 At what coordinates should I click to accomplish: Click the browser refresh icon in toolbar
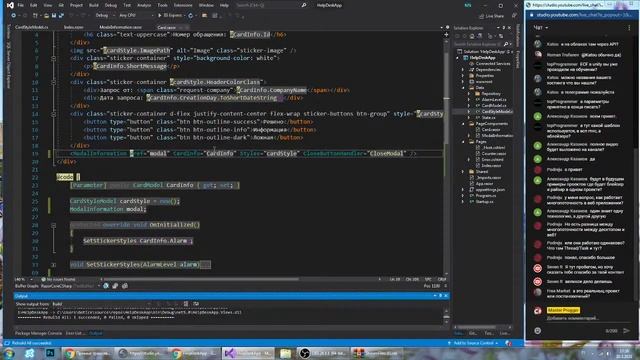point(191,16)
